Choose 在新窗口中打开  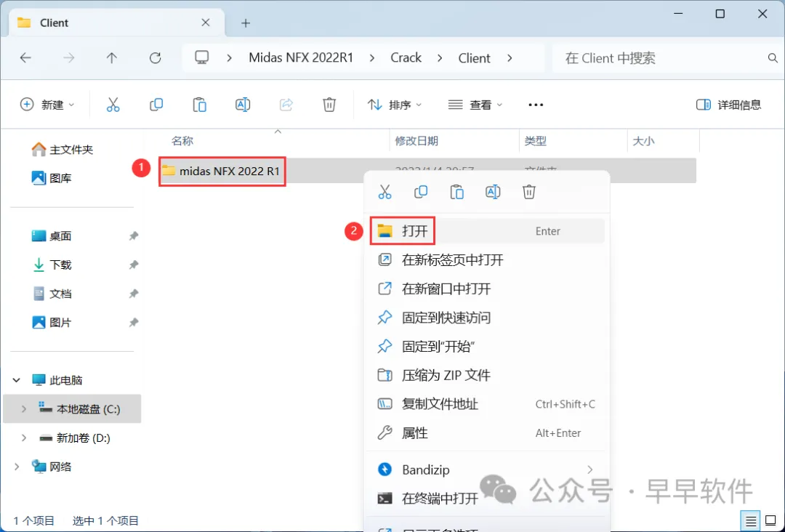tap(487, 289)
